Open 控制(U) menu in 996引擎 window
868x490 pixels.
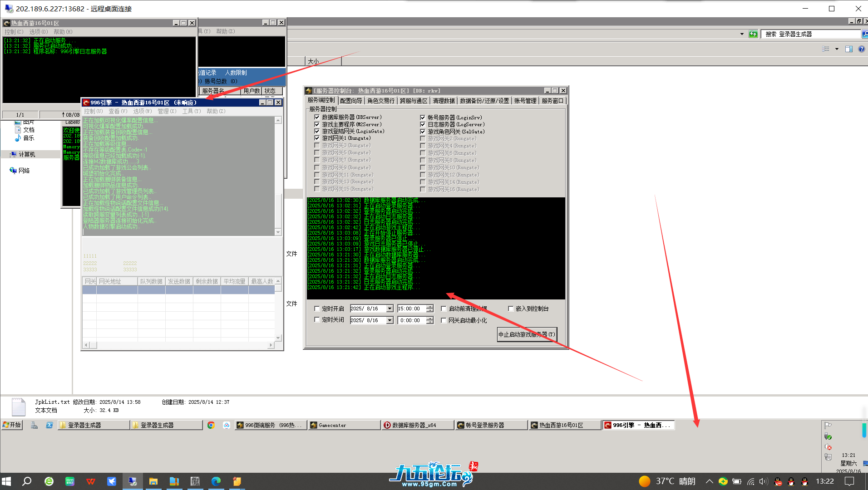93,111
